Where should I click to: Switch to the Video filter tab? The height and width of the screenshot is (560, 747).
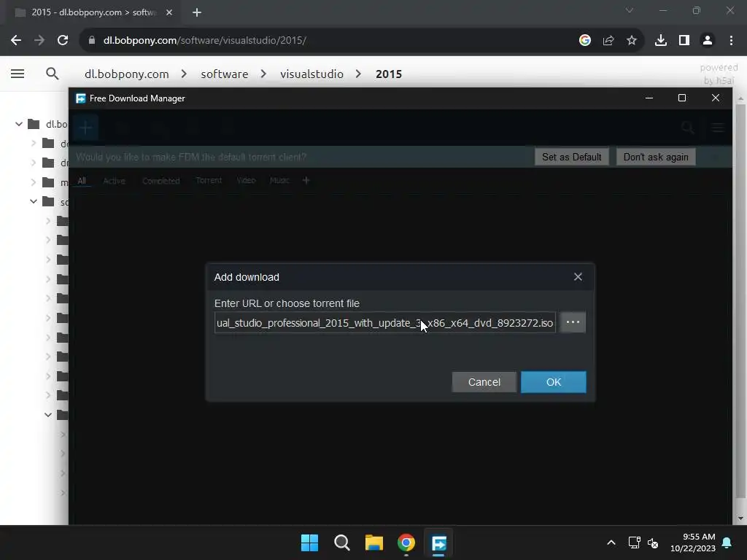tap(247, 181)
